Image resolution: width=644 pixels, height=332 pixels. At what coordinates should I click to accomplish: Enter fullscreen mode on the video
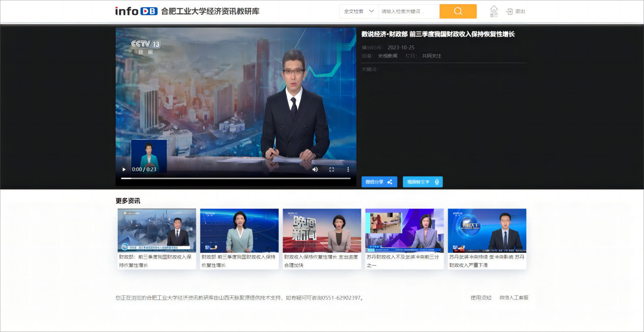[x=331, y=169]
